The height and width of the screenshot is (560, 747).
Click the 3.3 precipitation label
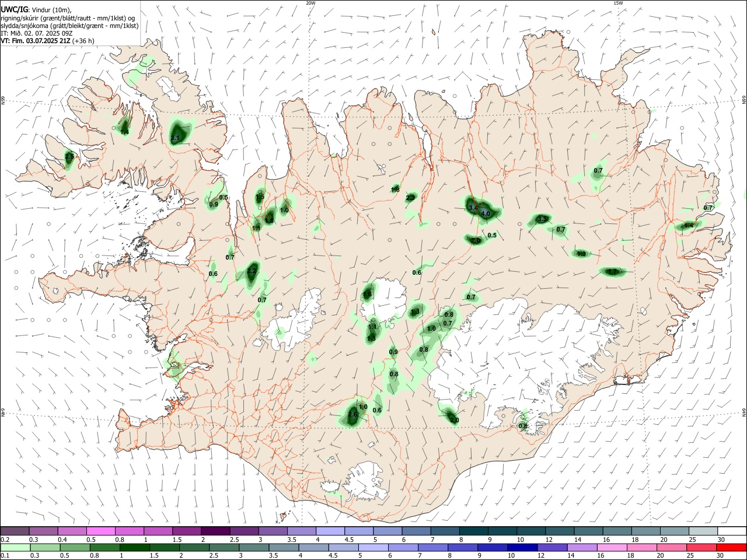click(x=542, y=219)
